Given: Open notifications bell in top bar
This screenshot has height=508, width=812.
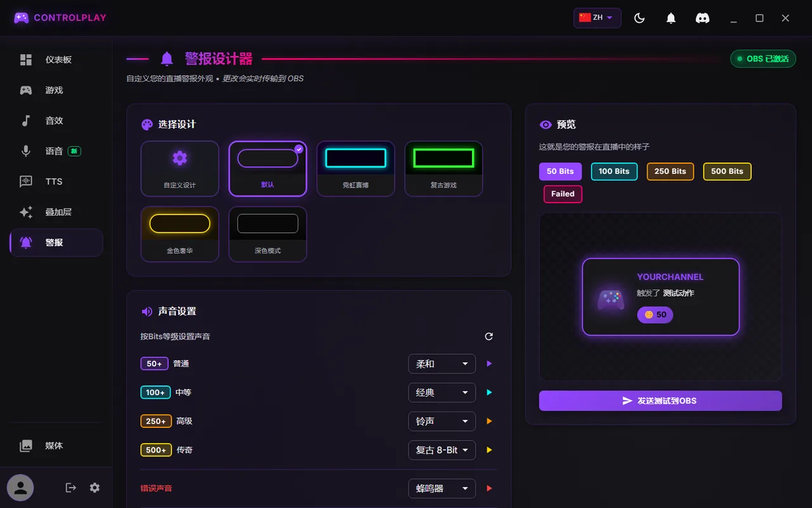Looking at the screenshot, I should tap(671, 18).
